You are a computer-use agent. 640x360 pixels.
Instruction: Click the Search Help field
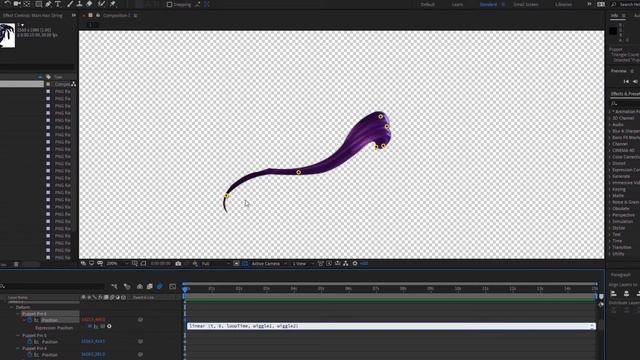click(629, 4)
